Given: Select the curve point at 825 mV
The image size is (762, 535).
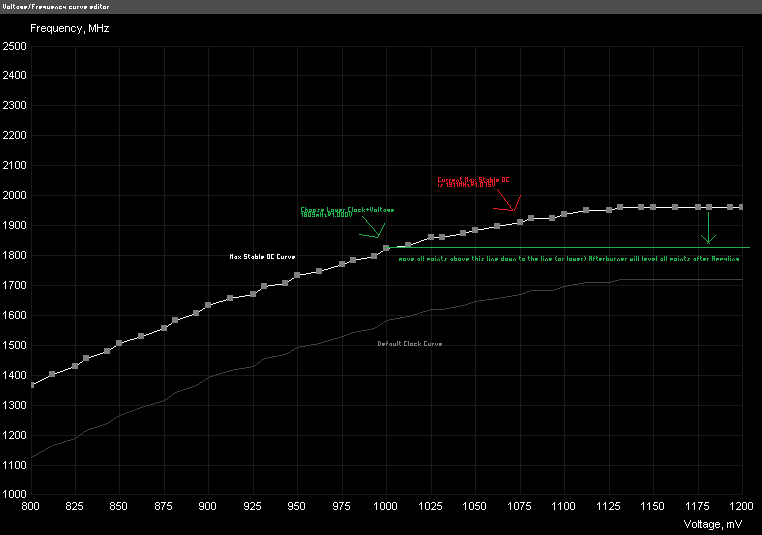Looking at the screenshot, I should tap(75, 366).
